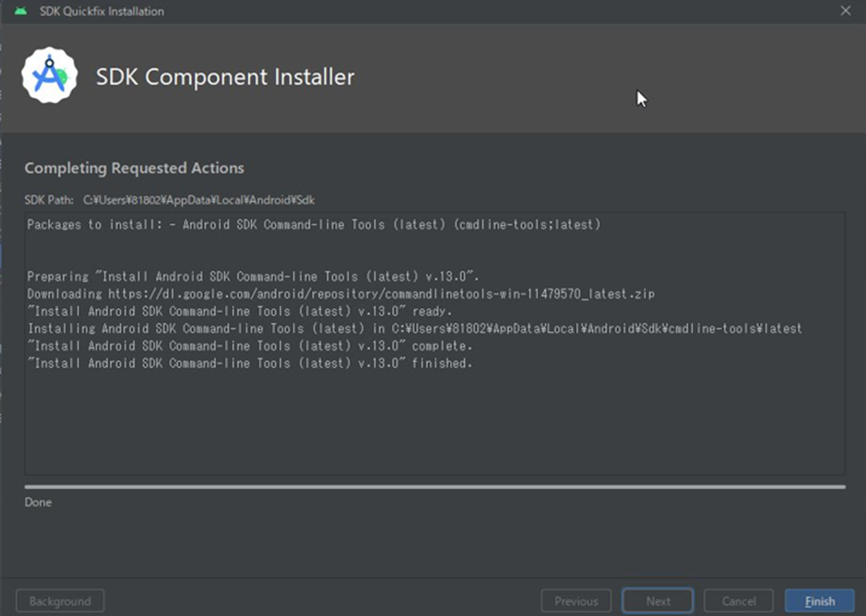Click the Done status label

38,502
